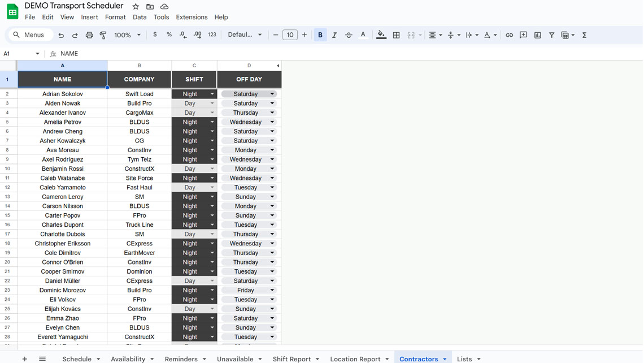Click the merge cells icon
Screen dimensions: 644x363
pos(411,35)
